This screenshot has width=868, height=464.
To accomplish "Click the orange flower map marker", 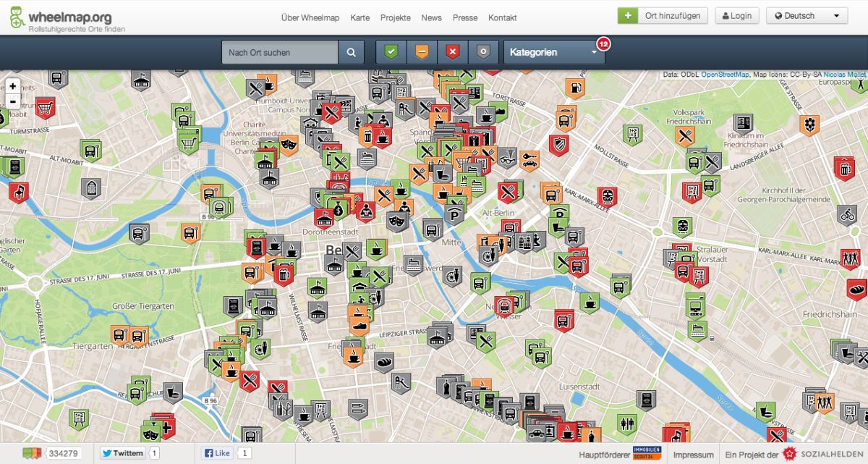I will point(809,124).
